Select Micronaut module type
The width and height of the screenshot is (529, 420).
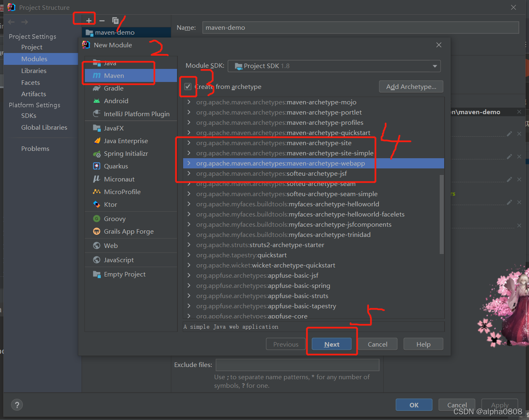coord(131,179)
